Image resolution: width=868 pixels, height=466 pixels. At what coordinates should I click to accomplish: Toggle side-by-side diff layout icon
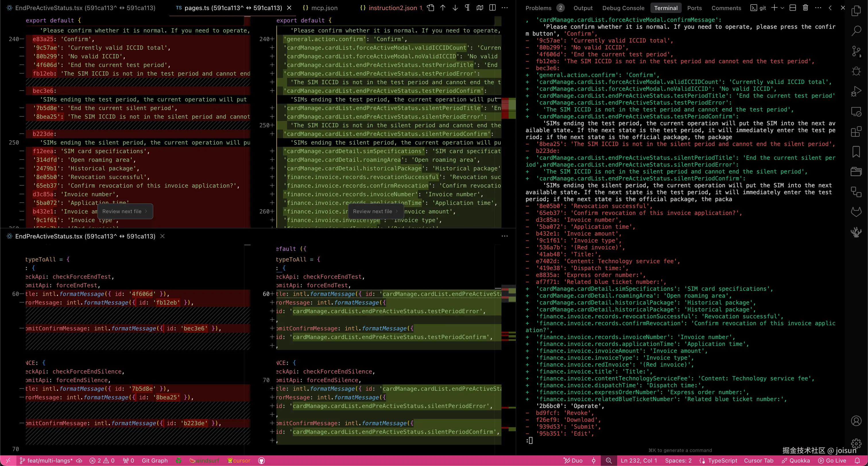tap(492, 8)
